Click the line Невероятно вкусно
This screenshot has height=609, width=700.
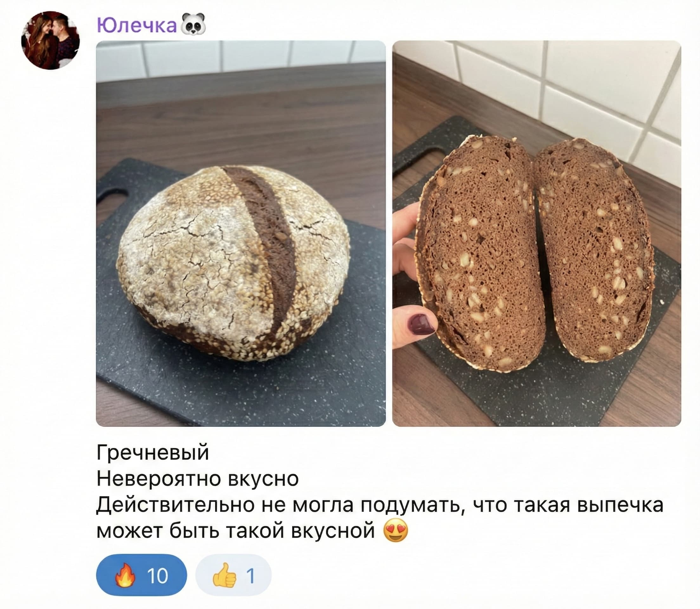pos(198,479)
